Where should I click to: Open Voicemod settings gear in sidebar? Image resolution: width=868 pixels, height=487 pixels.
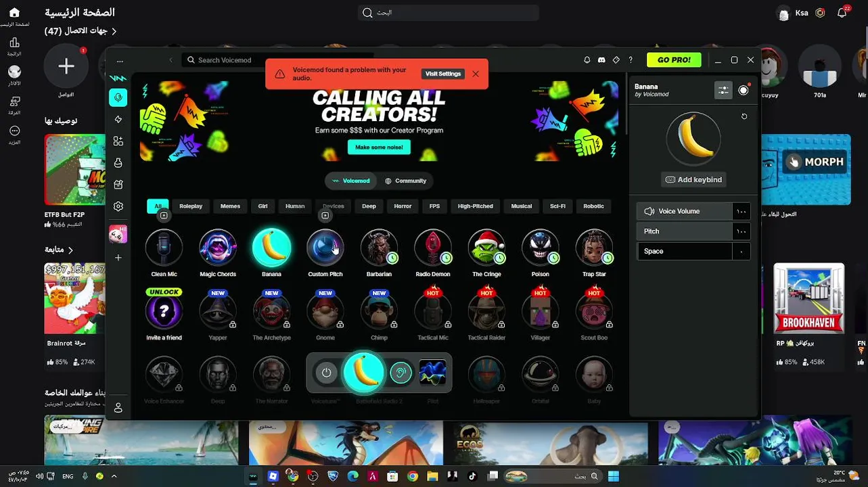[x=118, y=206]
